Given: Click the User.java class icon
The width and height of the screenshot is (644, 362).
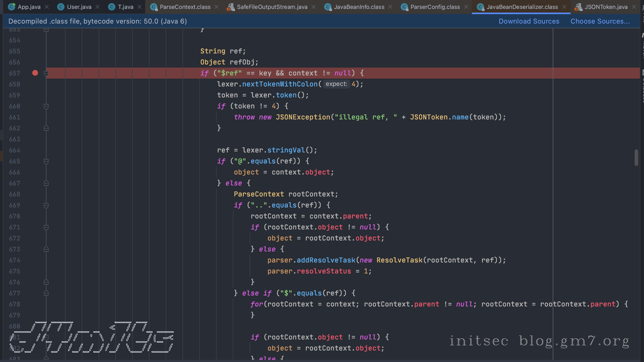Looking at the screenshot, I should (x=61, y=7).
